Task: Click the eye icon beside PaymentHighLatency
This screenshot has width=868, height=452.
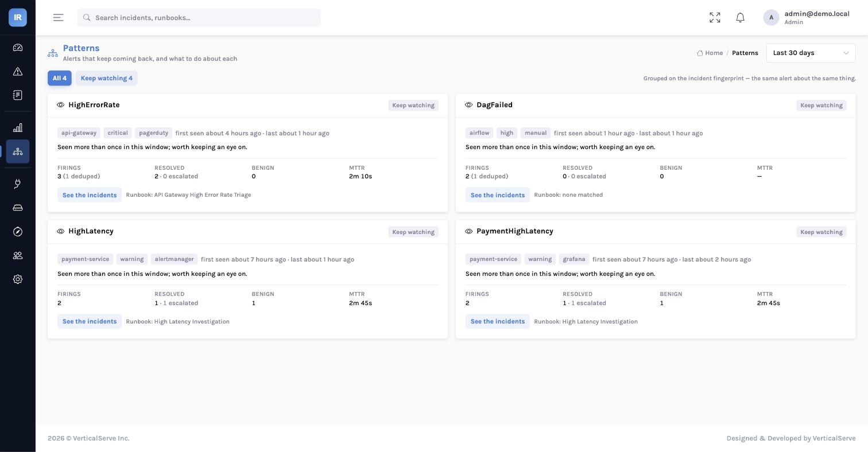Action: tap(469, 231)
